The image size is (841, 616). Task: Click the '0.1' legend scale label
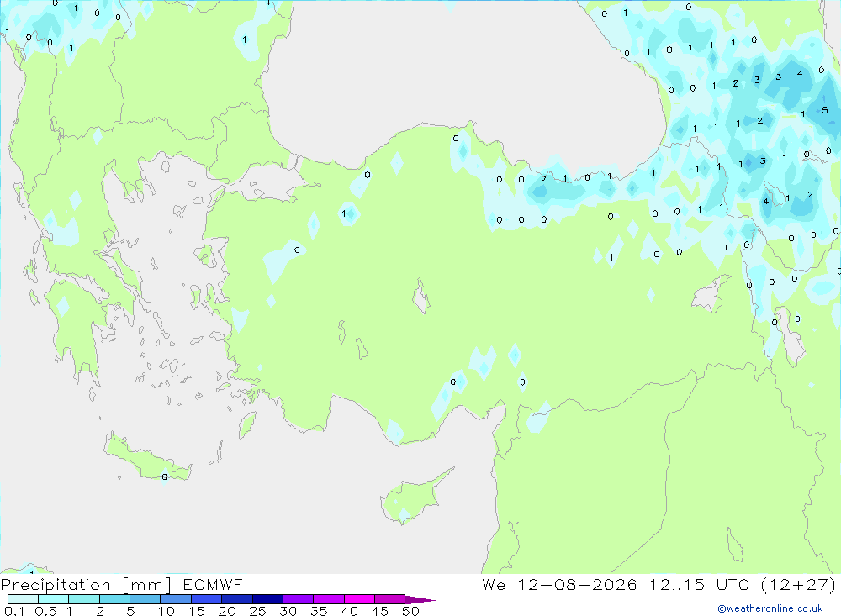14,611
